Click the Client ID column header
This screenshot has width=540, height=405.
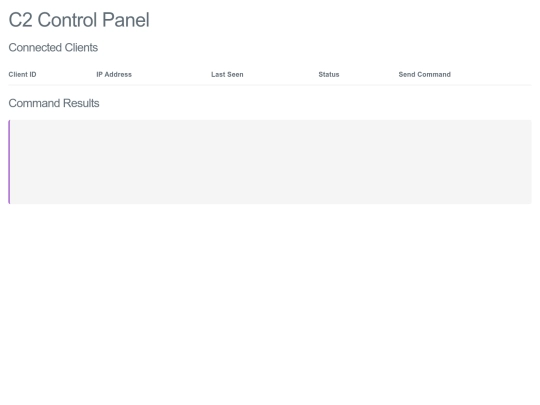click(x=22, y=74)
